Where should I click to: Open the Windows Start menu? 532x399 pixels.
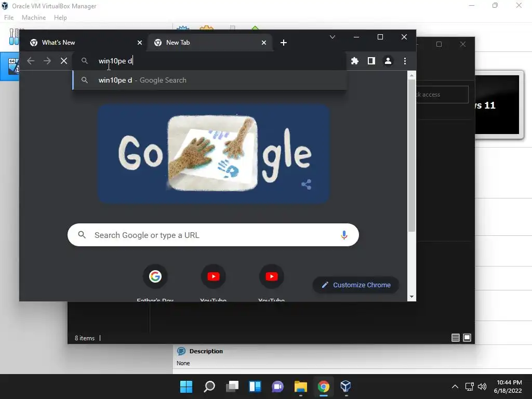[x=187, y=387]
